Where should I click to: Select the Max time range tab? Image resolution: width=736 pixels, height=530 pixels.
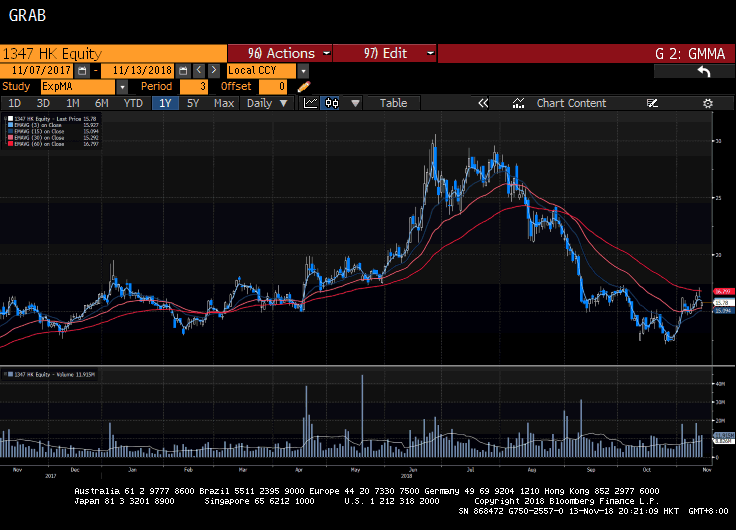pos(223,103)
